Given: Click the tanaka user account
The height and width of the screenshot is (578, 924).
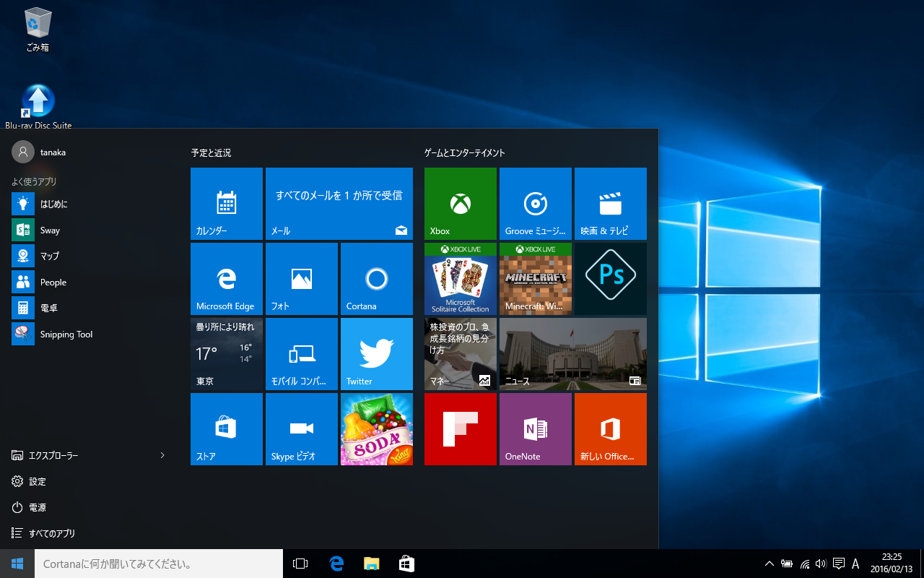Looking at the screenshot, I should pos(39,152).
